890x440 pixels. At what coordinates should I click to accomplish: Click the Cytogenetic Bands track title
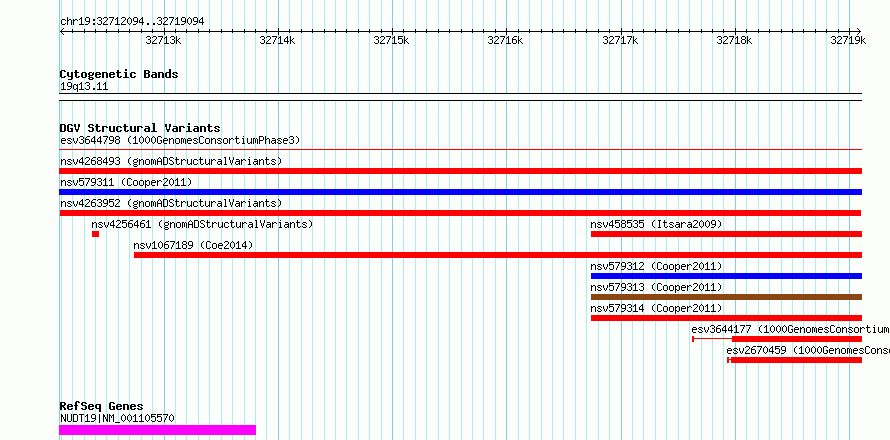[x=119, y=74]
